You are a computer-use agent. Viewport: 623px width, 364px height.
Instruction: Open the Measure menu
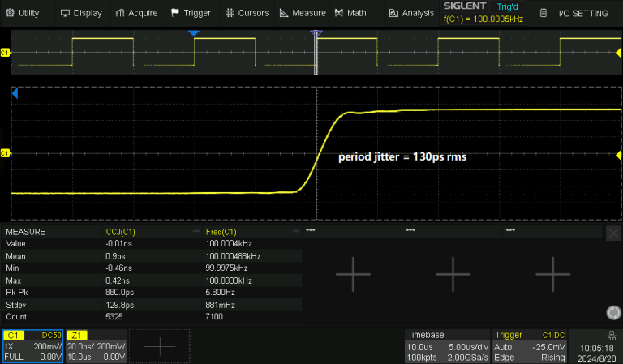coord(303,13)
